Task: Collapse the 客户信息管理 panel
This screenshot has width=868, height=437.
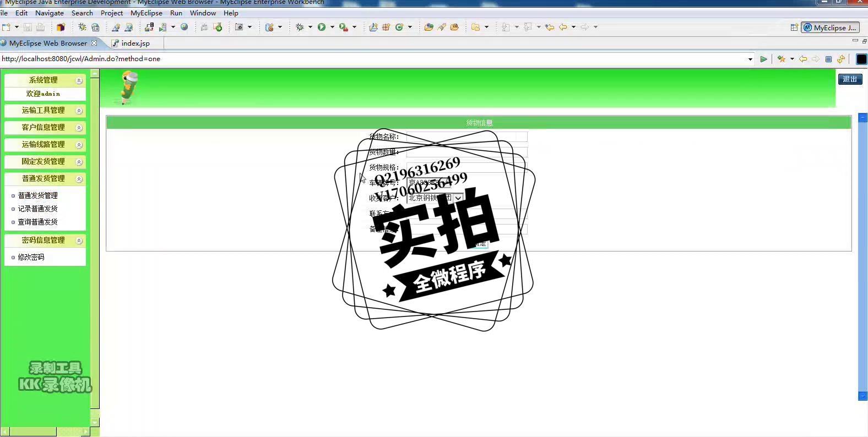Action: pyautogui.click(x=79, y=128)
